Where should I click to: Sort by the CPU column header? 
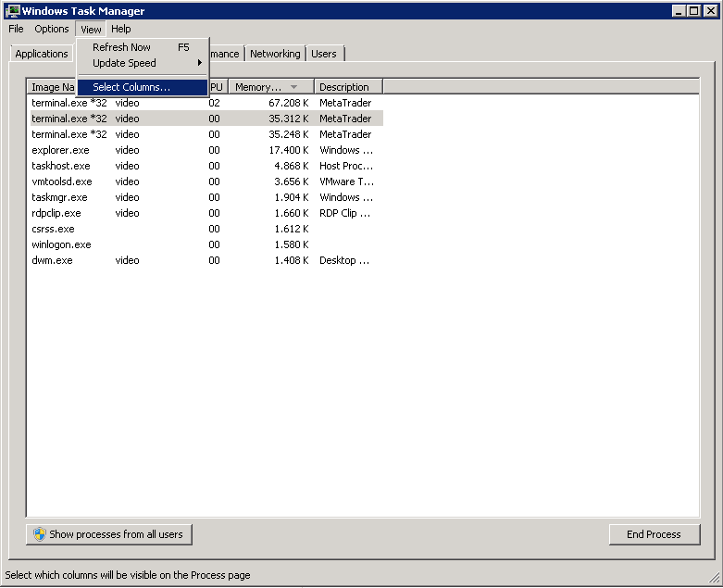pyautogui.click(x=218, y=87)
